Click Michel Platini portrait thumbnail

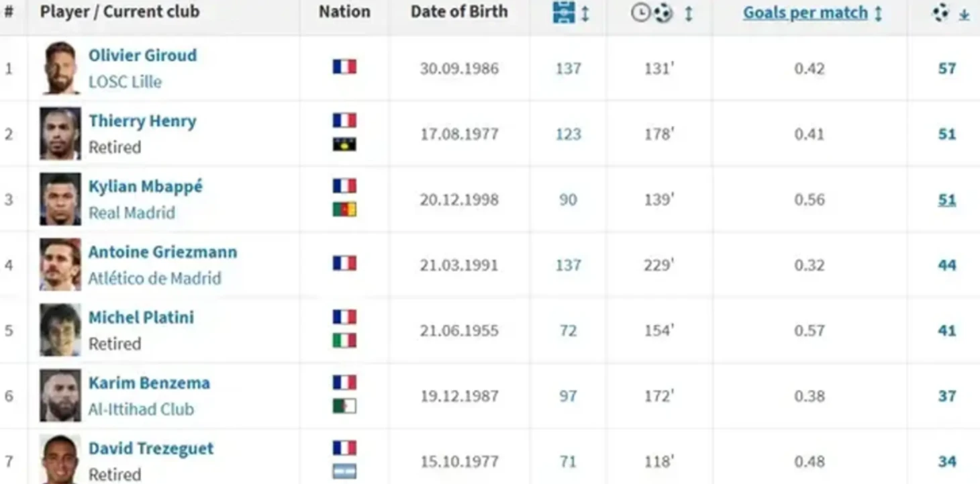click(60, 330)
